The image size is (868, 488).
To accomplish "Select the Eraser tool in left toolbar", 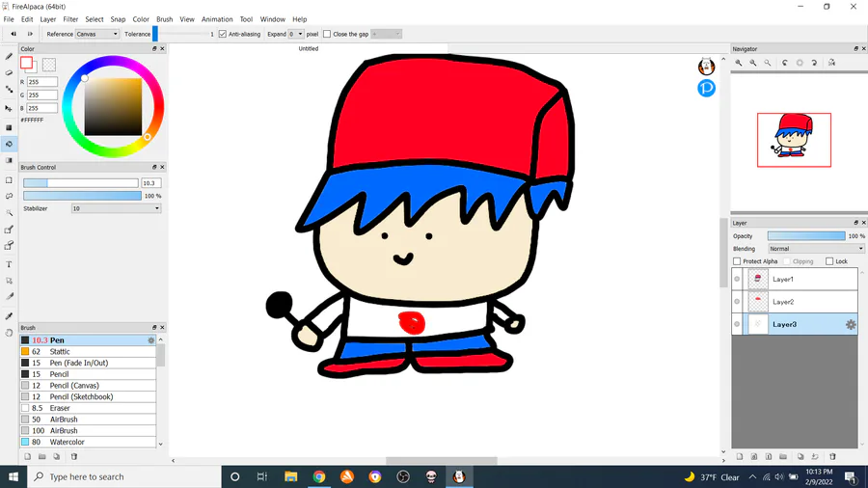I will click(9, 72).
